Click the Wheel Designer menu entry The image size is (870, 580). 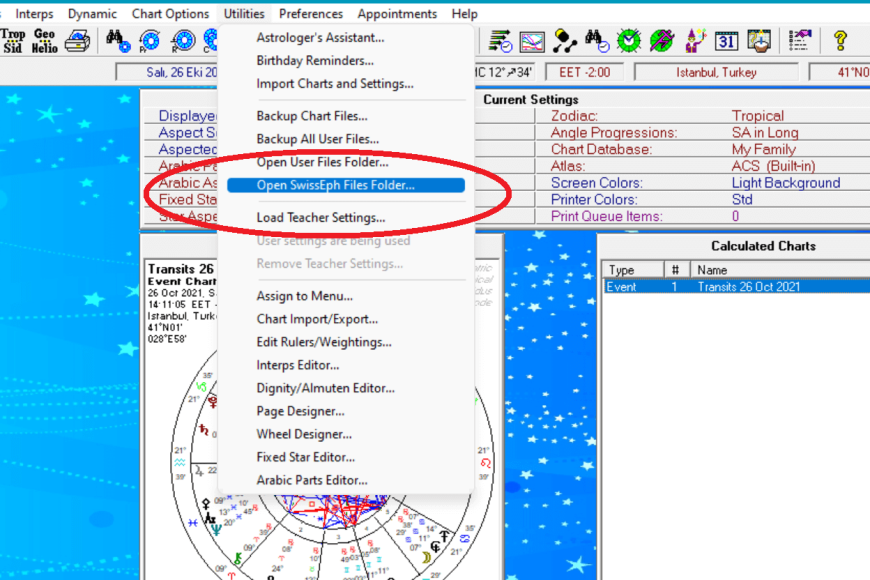[304, 434]
